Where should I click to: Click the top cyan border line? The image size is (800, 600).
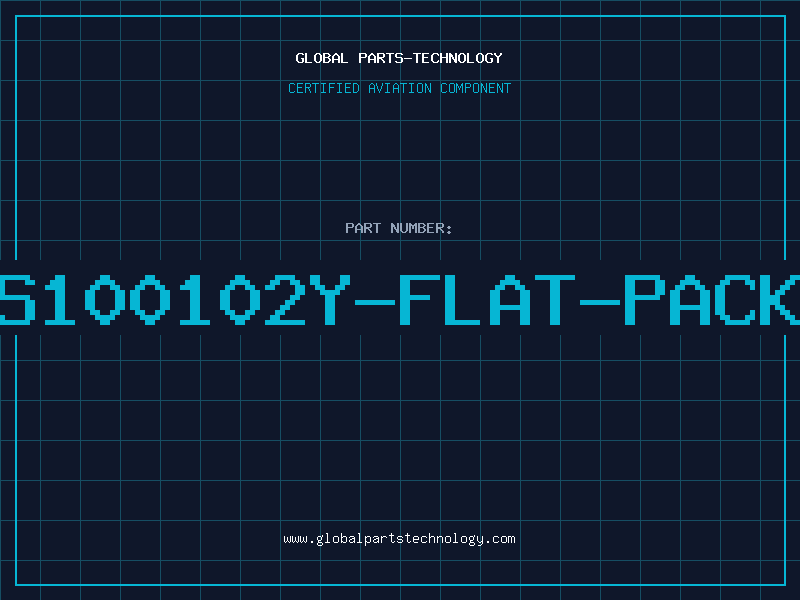(400, 16)
